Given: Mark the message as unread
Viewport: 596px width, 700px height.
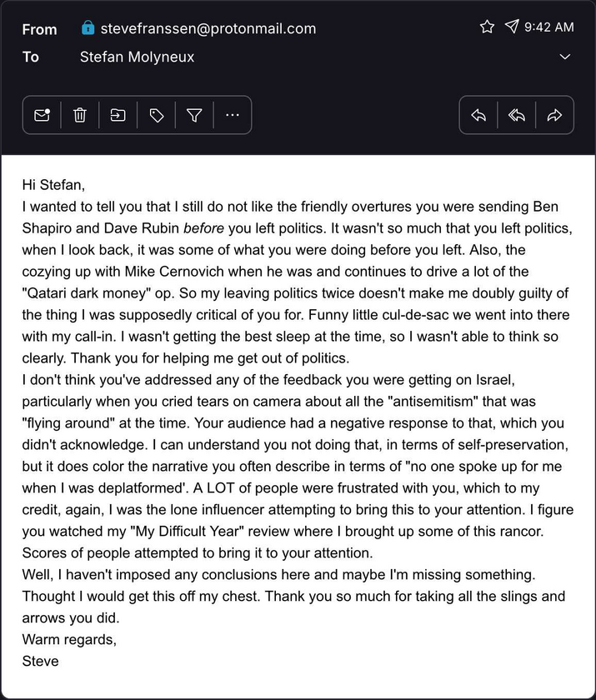Looking at the screenshot, I should 42,115.
